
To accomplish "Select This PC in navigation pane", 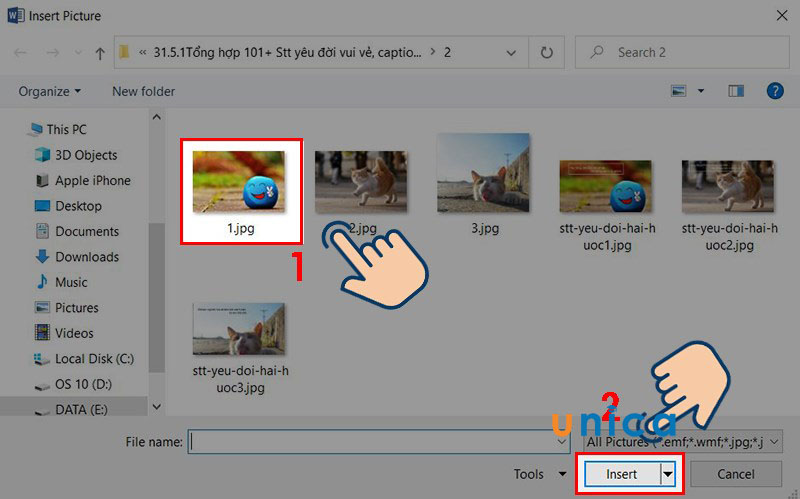I will 58,130.
